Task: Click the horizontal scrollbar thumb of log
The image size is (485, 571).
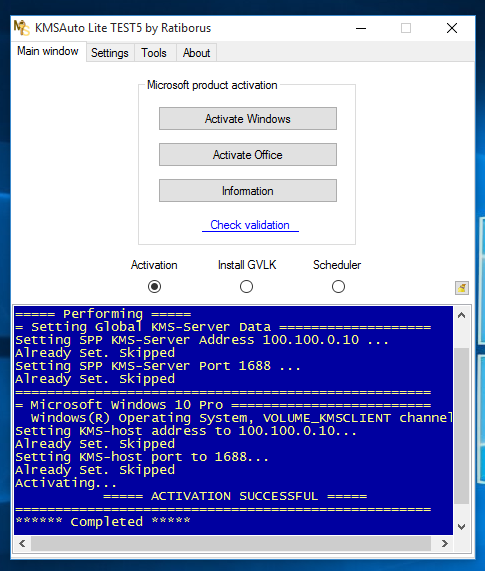Action: tap(231, 543)
